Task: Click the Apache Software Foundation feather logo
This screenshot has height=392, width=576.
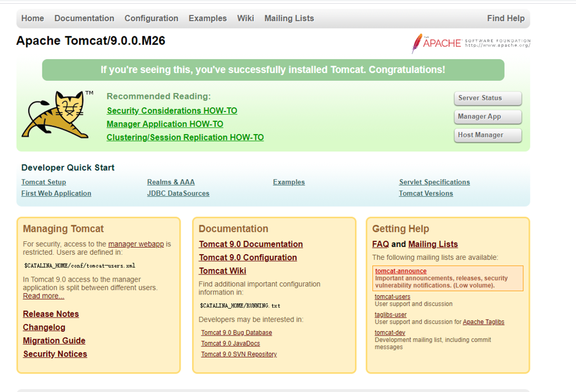Action: click(x=471, y=44)
